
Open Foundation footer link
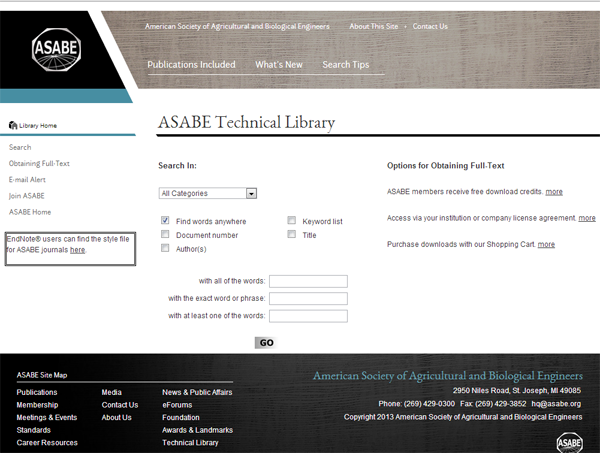pyautogui.click(x=181, y=417)
